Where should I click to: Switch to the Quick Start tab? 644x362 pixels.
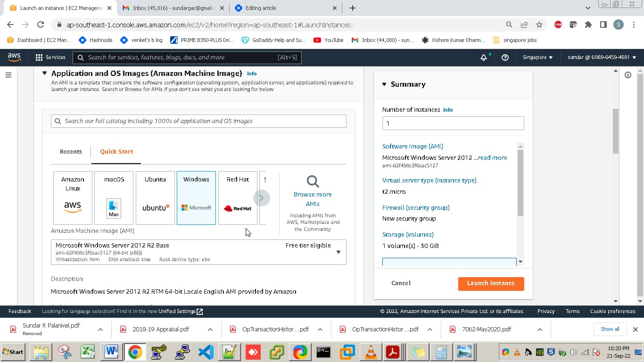pyautogui.click(x=116, y=152)
